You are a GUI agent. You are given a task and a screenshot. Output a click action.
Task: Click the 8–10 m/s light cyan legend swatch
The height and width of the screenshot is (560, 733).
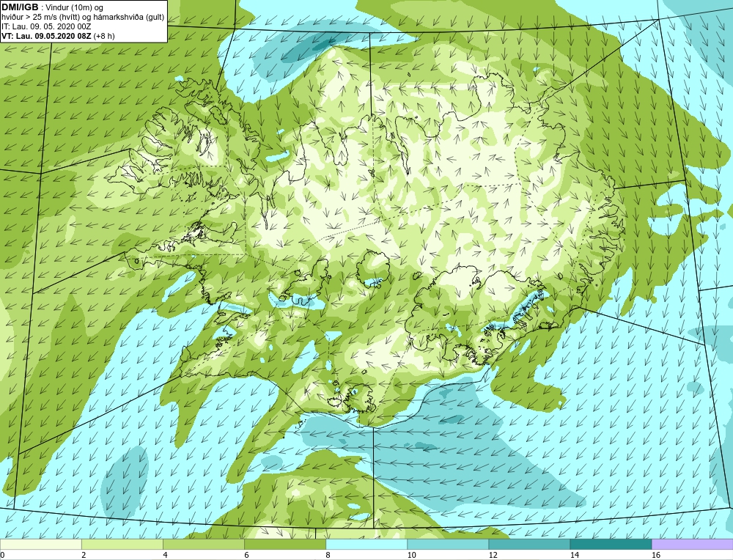pos(366,545)
